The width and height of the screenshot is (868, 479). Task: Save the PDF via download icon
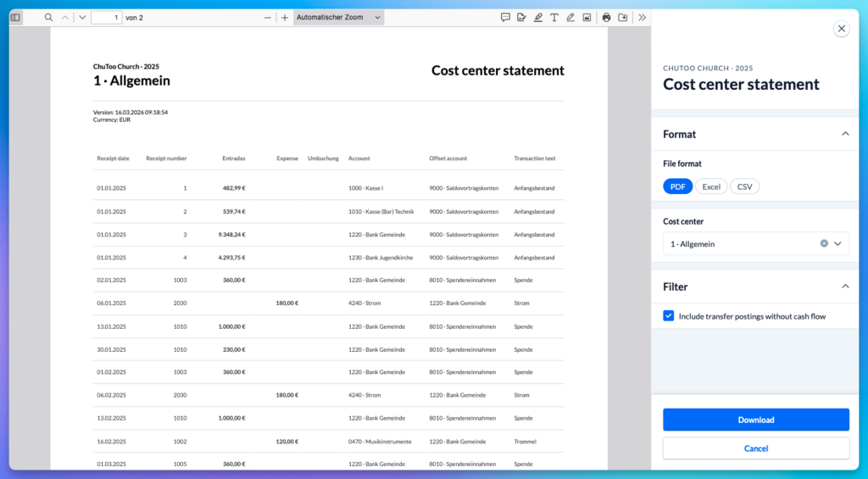click(x=623, y=18)
